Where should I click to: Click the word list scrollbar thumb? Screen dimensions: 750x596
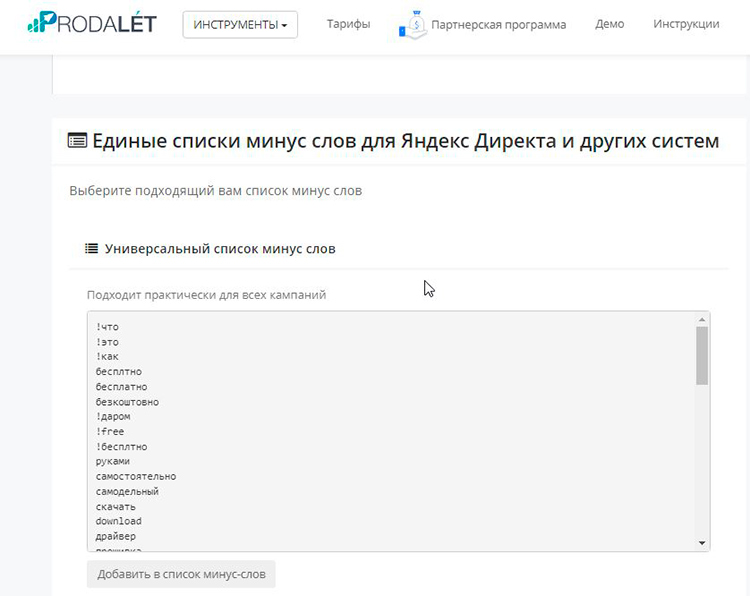pyautogui.click(x=702, y=355)
